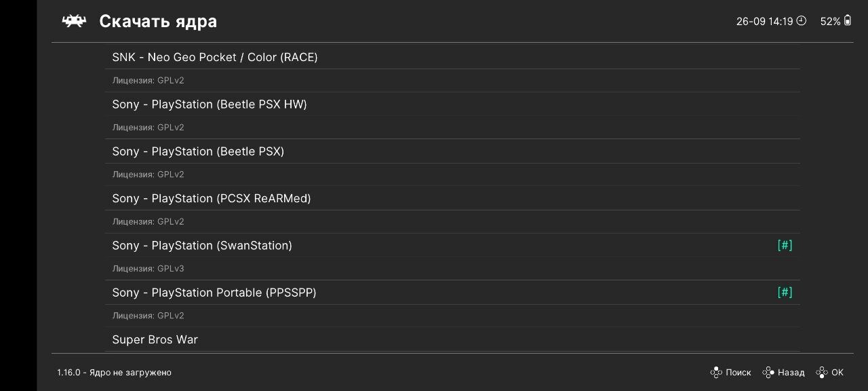Tap the battery icon in the header
The width and height of the screenshot is (868, 391).
[847, 21]
